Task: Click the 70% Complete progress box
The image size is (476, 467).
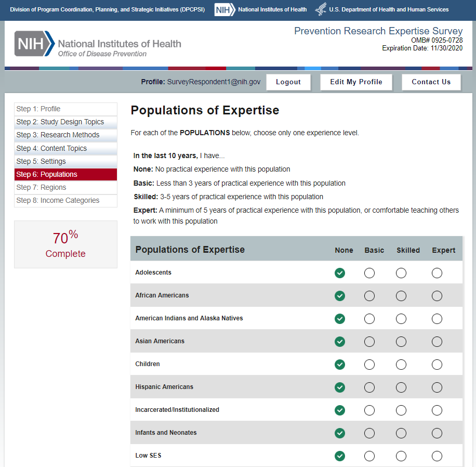Action: coord(65,244)
